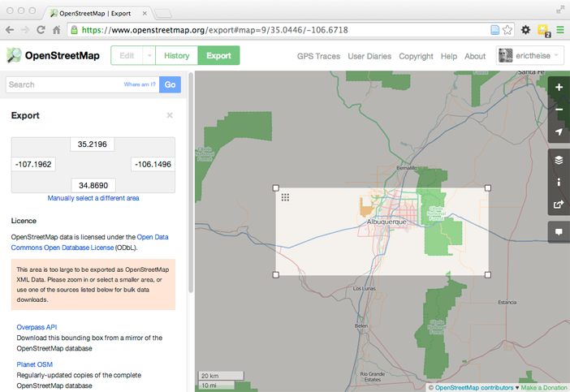Open the map layers panel
The height and width of the screenshot is (392, 570).
click(x=559, y=160)
